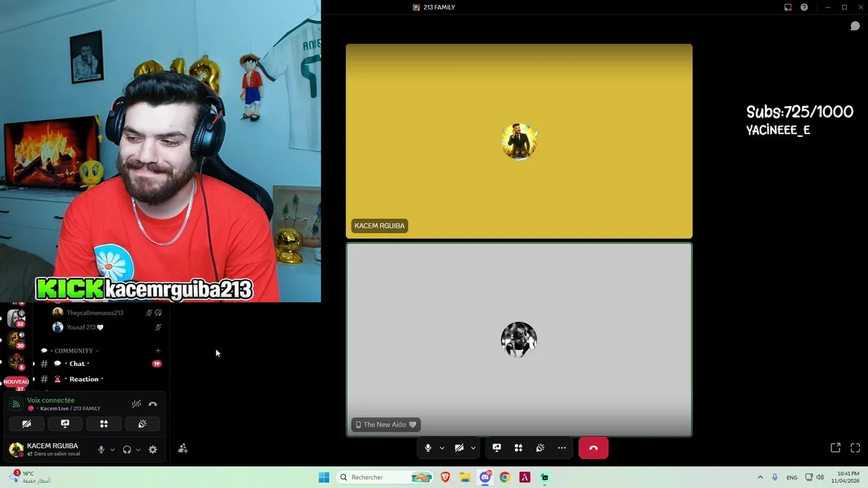Turn on camera in call control bar
This screenshot has height=488, width=868.
coord(459,448)
